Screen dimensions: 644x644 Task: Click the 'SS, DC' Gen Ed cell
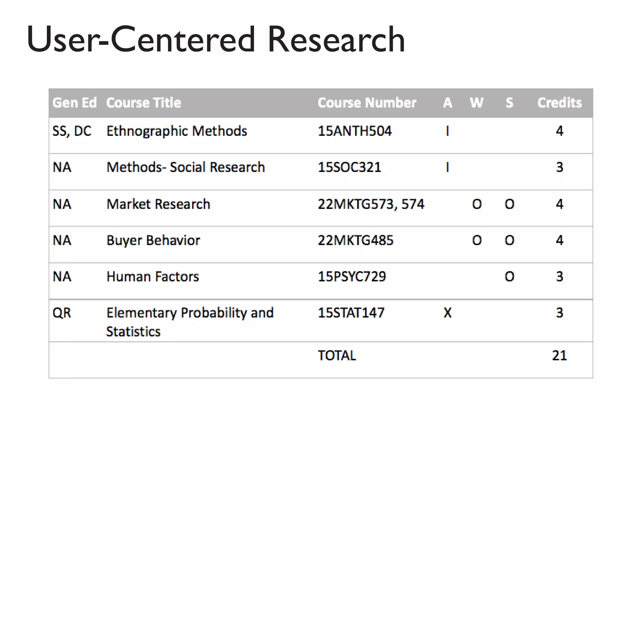72,131
